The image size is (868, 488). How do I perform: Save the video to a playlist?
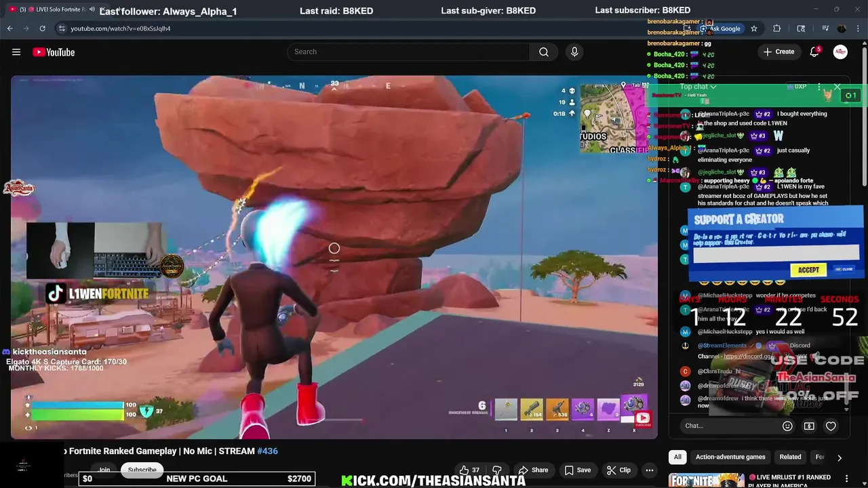coord(577,470)
